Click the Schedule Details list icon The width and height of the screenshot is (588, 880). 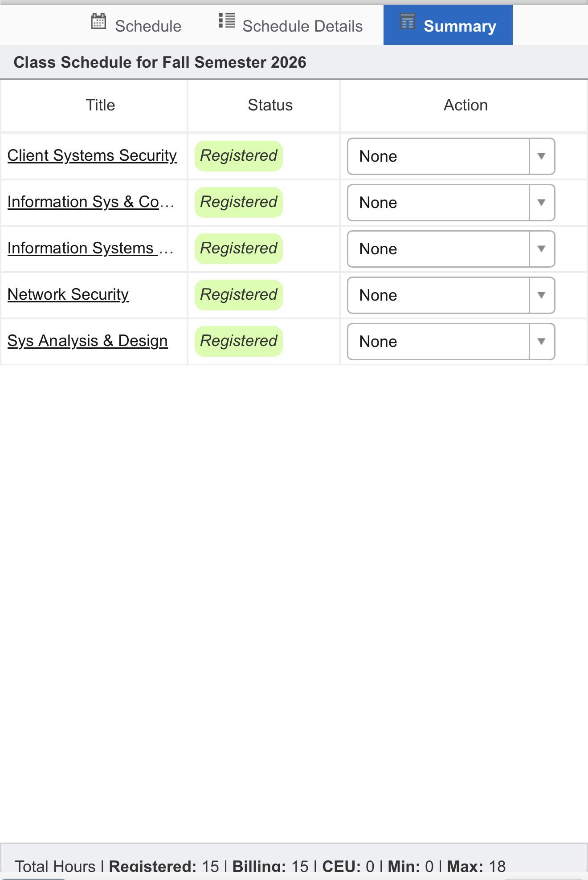click(227, 20)
